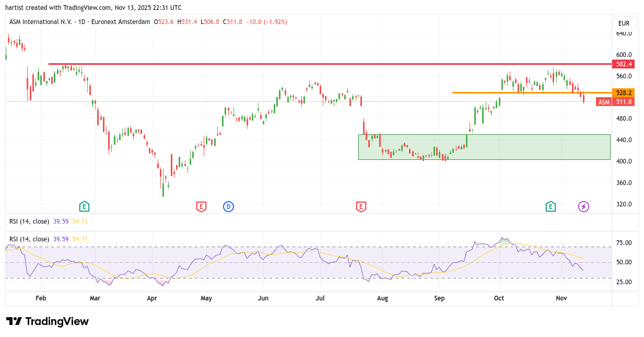Click the ASM International N.V. symbol name
Screen dimensions: 644x337
pos(41,22)
